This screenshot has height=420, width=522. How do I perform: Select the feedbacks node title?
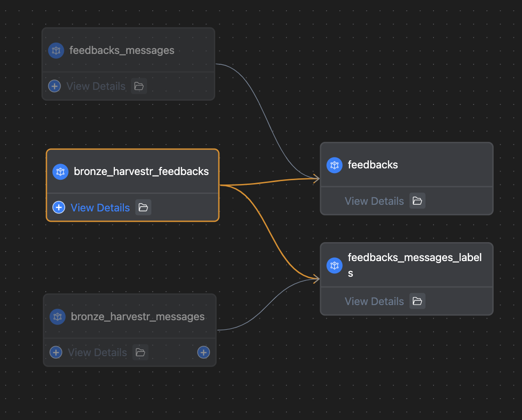(373, 165)
